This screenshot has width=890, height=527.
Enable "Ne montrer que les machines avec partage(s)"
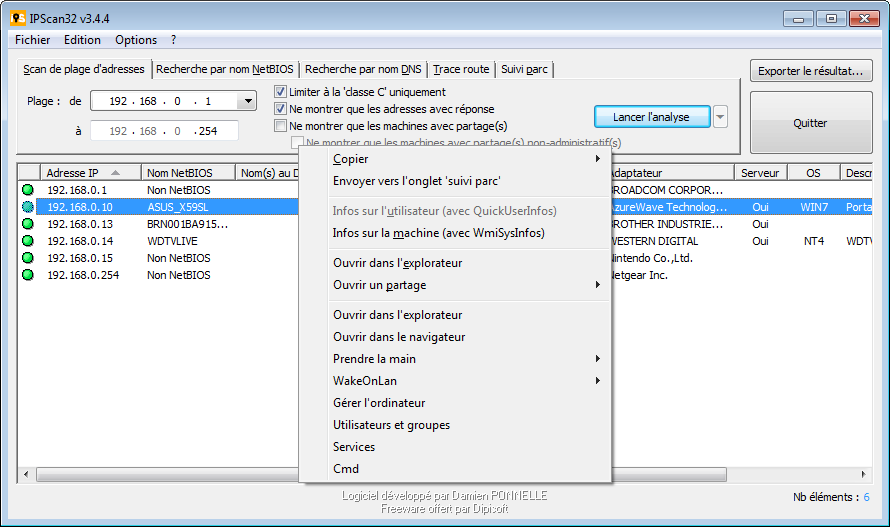pos(281,126)
